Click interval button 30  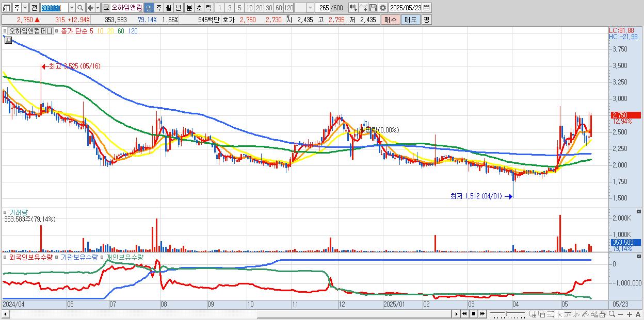click(x=269, y=8)
